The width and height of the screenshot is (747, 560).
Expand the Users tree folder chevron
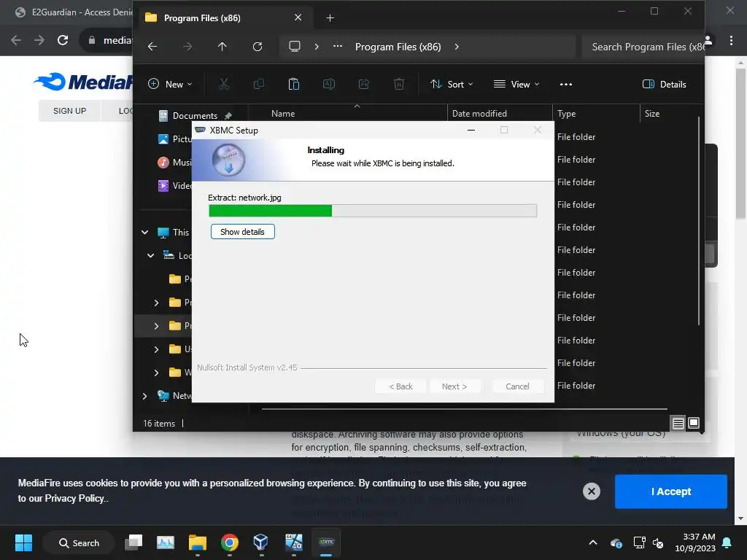point(156,349)
